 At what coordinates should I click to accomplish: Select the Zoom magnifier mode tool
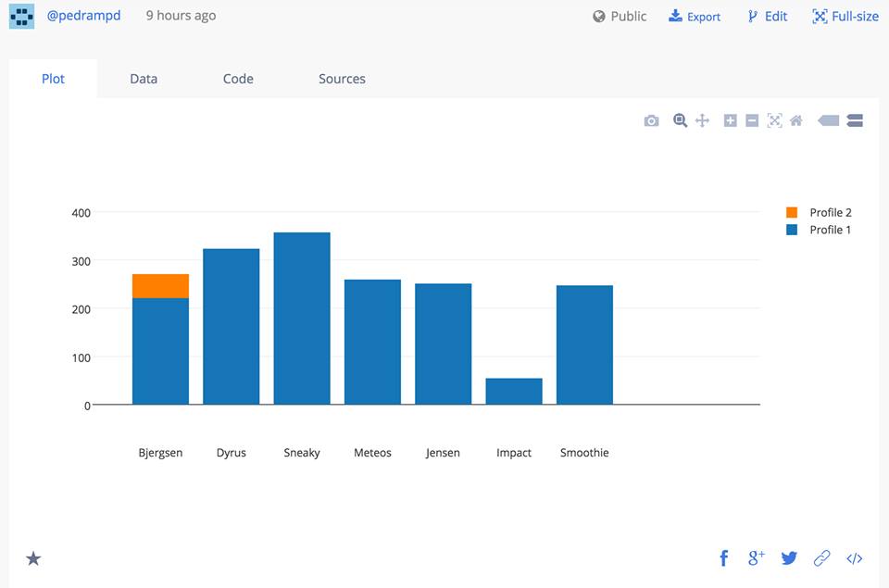tap(680, 120)
